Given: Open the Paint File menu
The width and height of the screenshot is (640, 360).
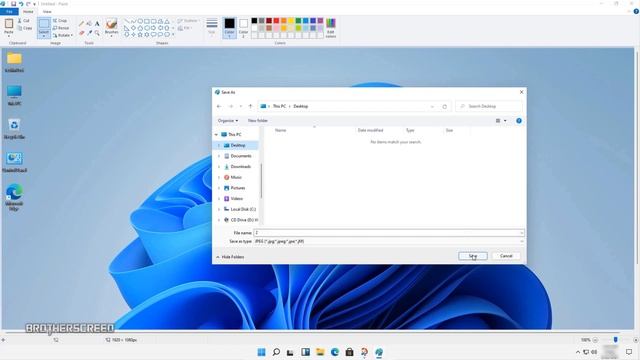Looking at the screenshot, I should pos(9,11).
